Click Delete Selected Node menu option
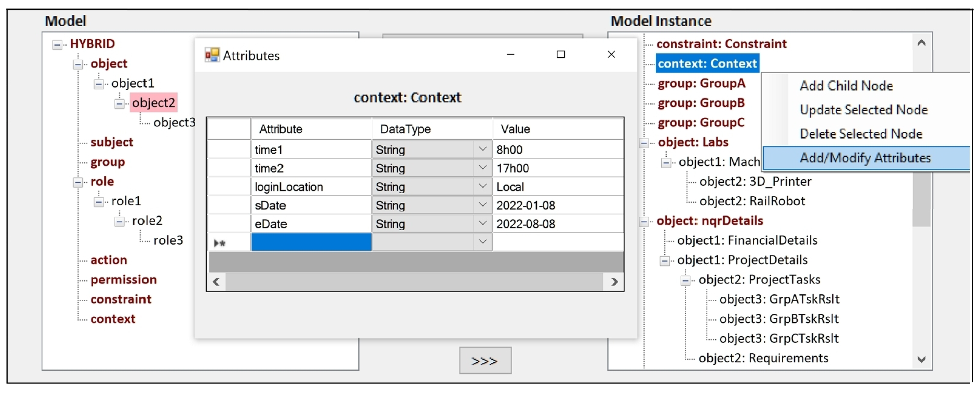 pyautogui.click(x=860, y=134)
